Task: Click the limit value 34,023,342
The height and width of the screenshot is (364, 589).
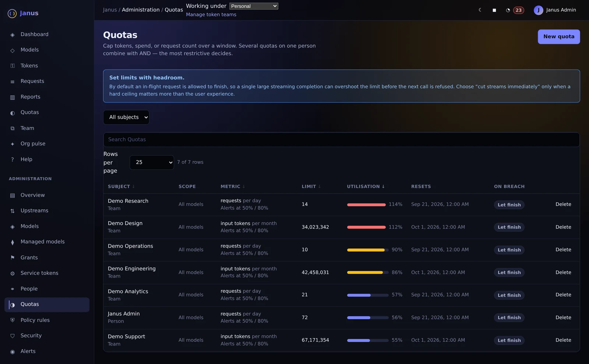Action: pyautogui.click(x=315, y=227)
